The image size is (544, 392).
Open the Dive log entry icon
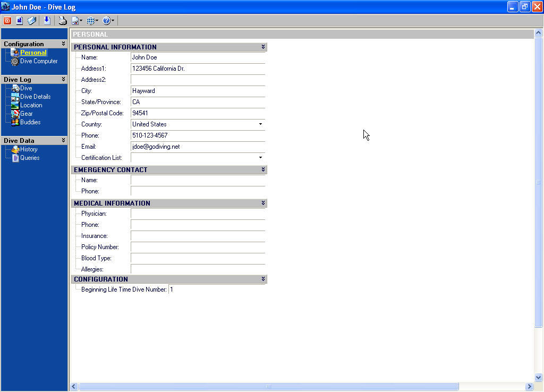pyautogui.click(x=15, y=88)
